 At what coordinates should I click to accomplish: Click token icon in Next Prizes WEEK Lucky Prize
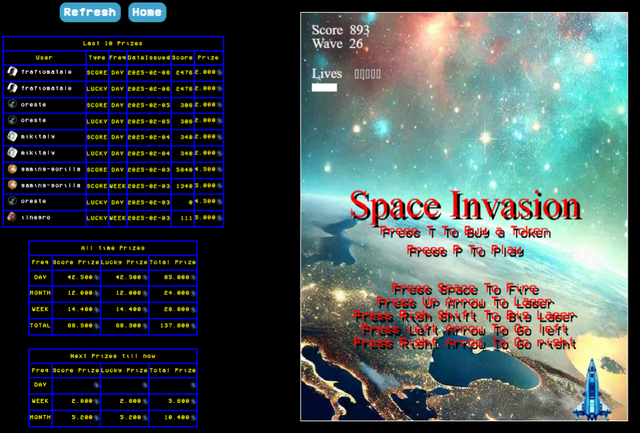coord(144,401)
